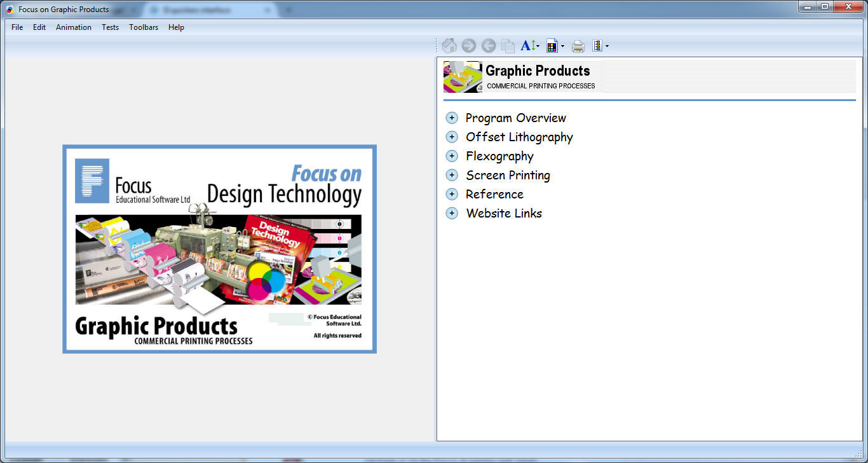The width and height of the screenshot is (868, 463).
Task: Click the Home toolbar icon
Action: 449,46
